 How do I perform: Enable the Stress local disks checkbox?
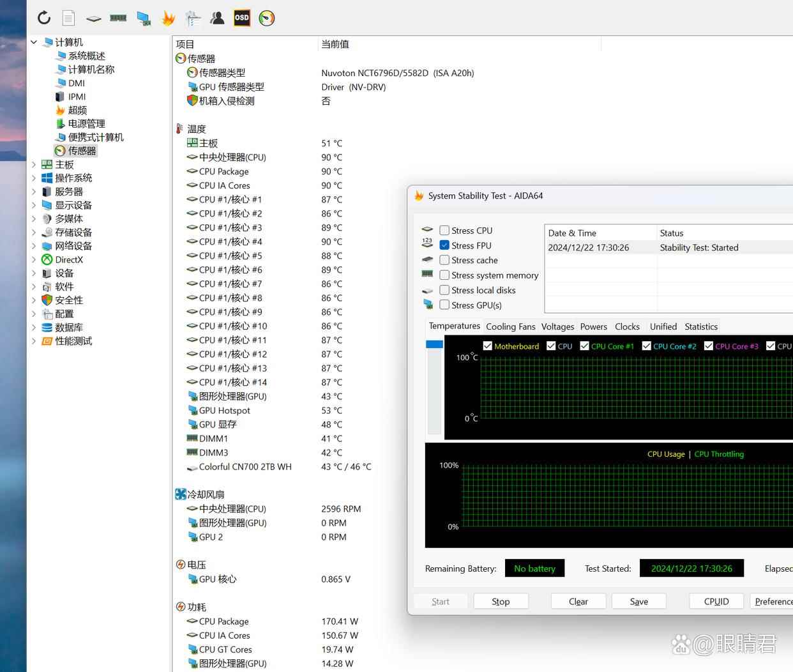(444, 290)
